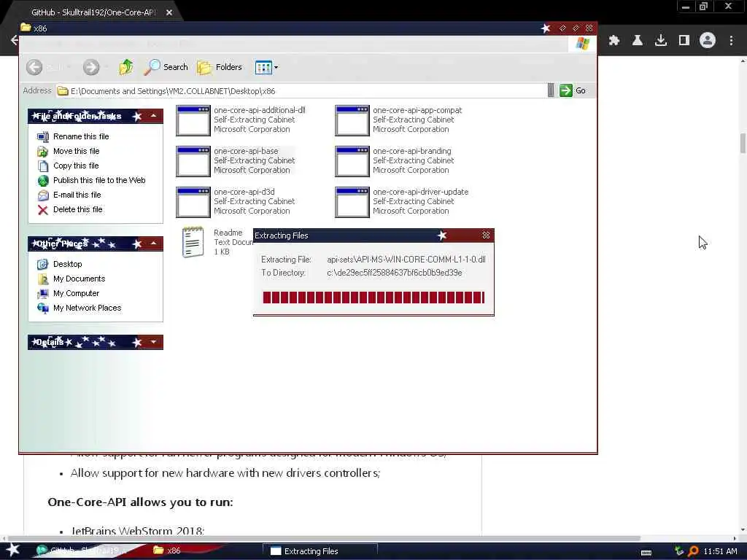This screenshot has width=747, height=560.
Task: Open the Search pane in Explorer
Action: [166, 67]
